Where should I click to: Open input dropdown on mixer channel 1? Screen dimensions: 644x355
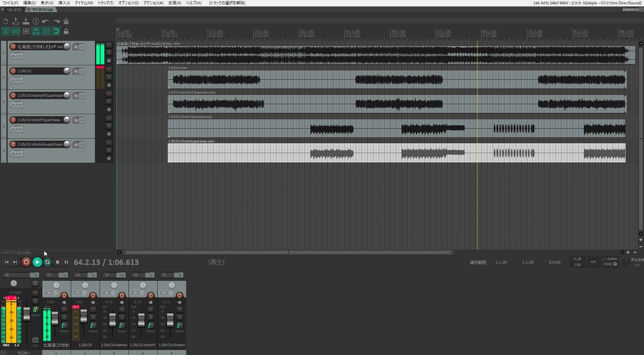point(51,293)
